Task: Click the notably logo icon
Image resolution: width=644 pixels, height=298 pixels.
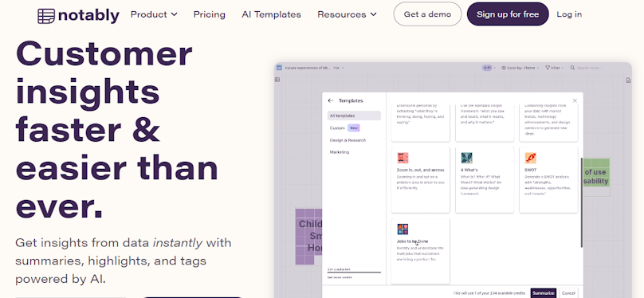Action: (x=46, y=16)
